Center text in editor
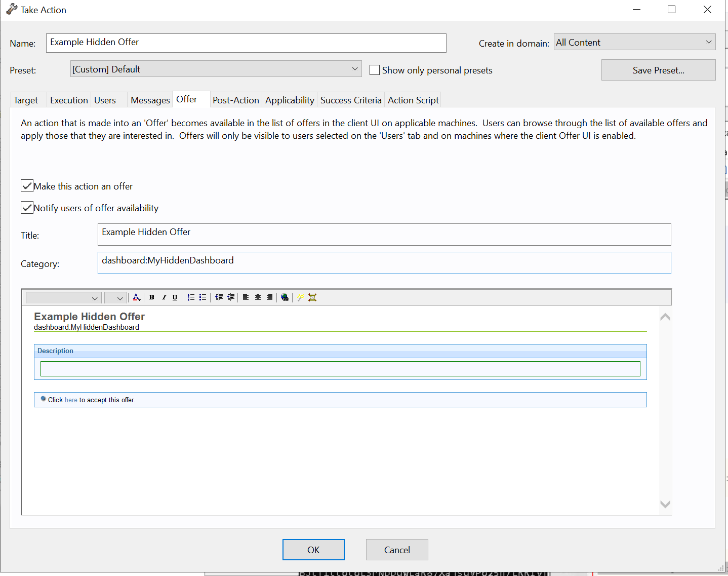728x576 pixels. pos(258,297)
